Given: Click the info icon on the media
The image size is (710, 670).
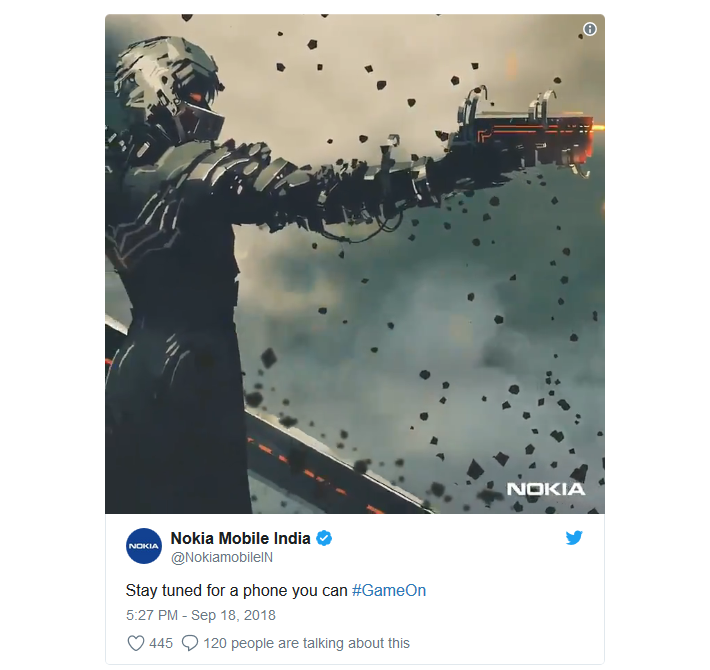Looking at the screenshot, I should coord(590,29).
